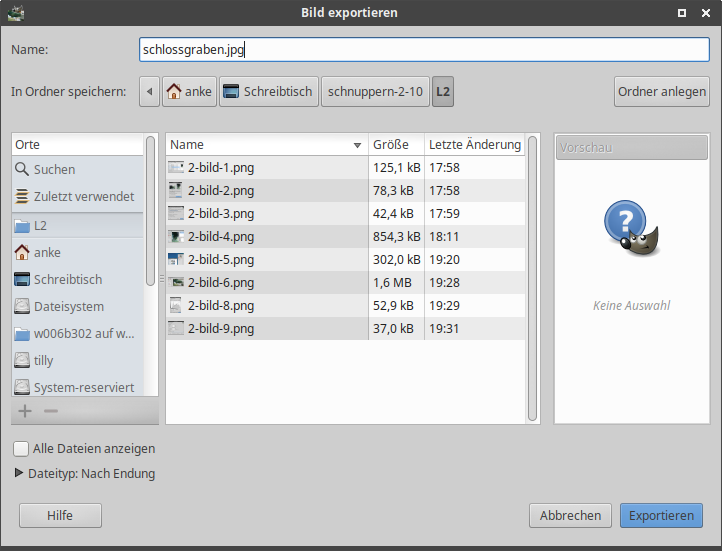Screen dimensions: 722x551
Task: Remove bookmark with the minus icon
Action: pyautogui.click(x=51, y=411)
